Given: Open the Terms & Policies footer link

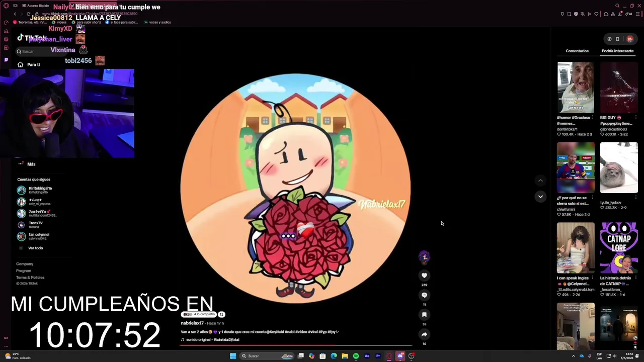Looking at the screenshot, I should tap(30, 278).
